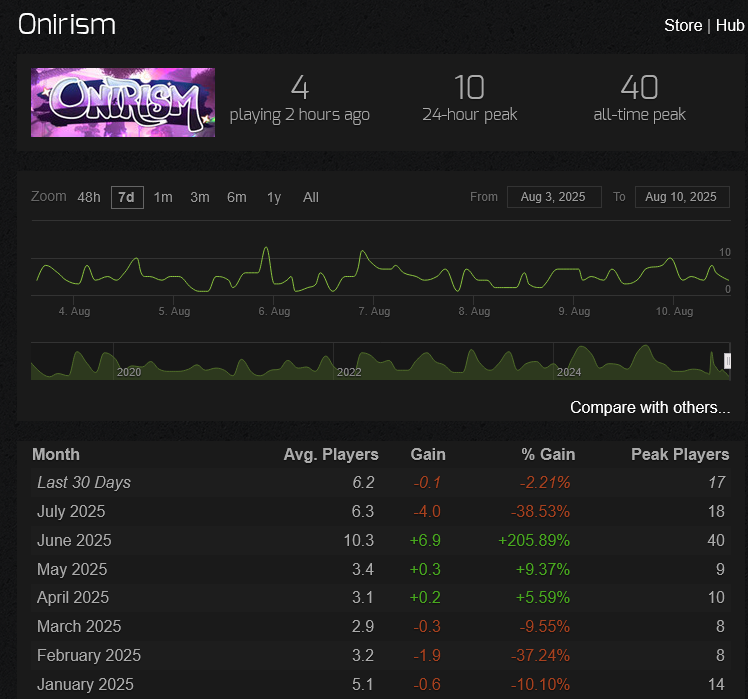Click the all-time peak number 40
The image size is (748, 699).
point(640,87)
